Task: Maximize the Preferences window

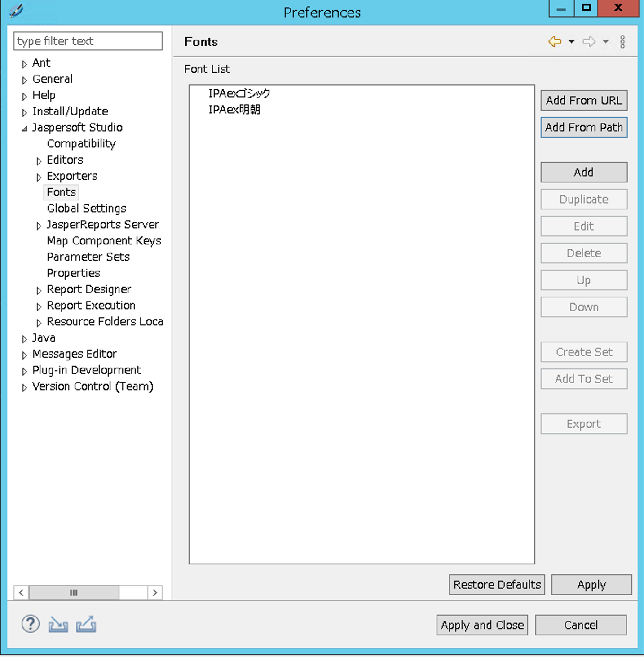Action: click(x=586, y=8)
